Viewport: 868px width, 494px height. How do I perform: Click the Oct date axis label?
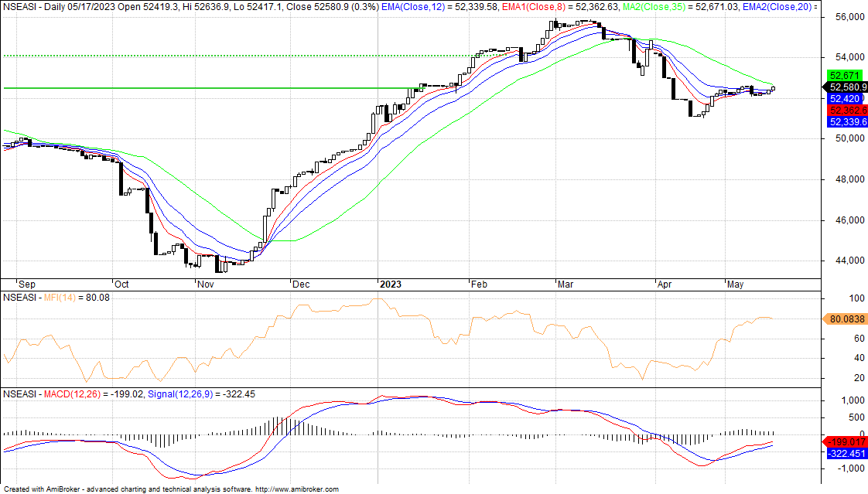(121, 284)
